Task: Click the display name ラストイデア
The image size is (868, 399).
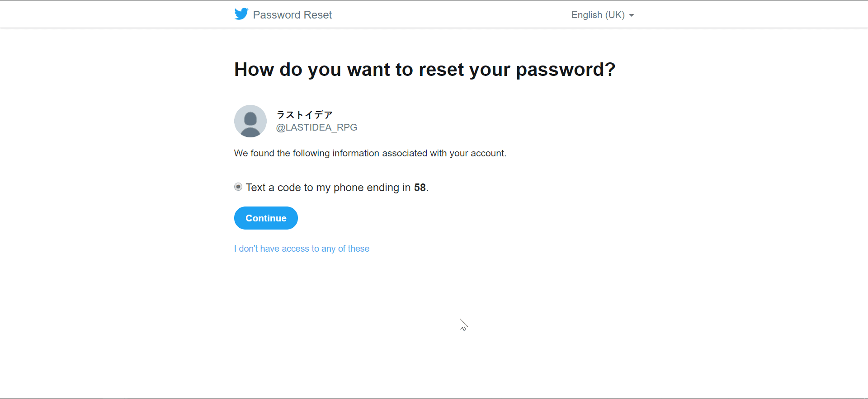Action: coord(304,115)
